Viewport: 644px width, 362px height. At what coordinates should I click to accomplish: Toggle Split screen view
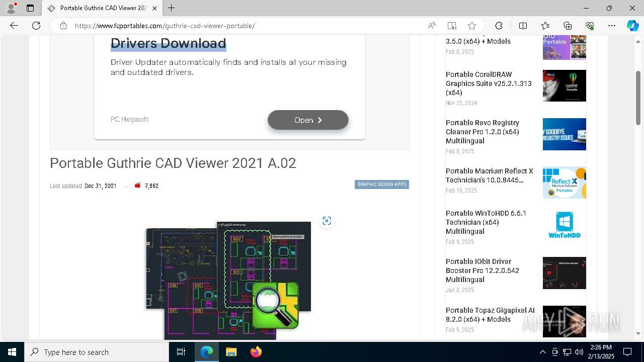pyautogui.click(x=523, y=26)
